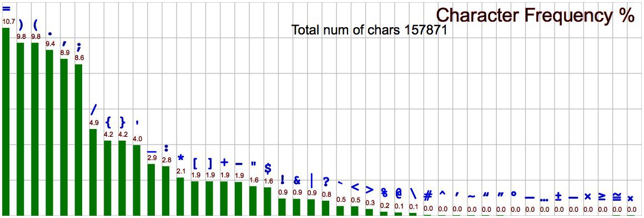Click the less-than sign label
The image size is (644, 218).
click(355, 187)
